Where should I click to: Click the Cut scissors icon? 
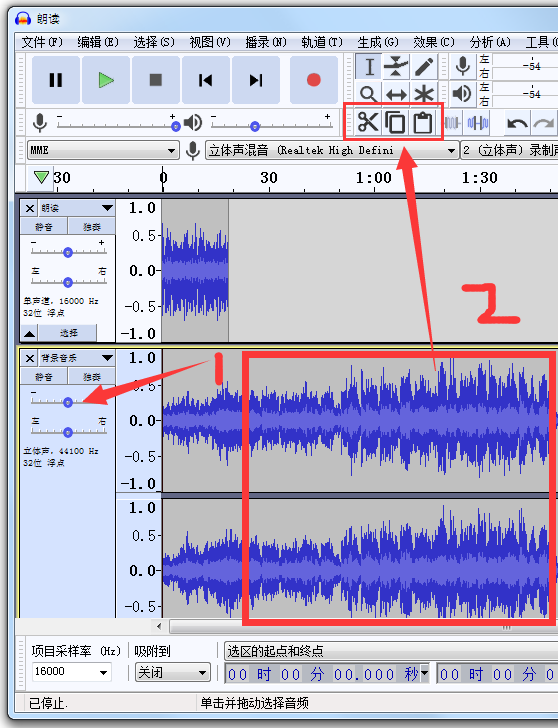[x=368, y=123]
